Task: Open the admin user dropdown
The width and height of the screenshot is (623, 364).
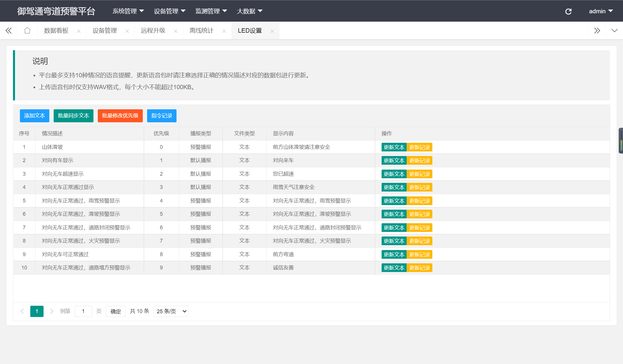Action: [x=601, y=11]
